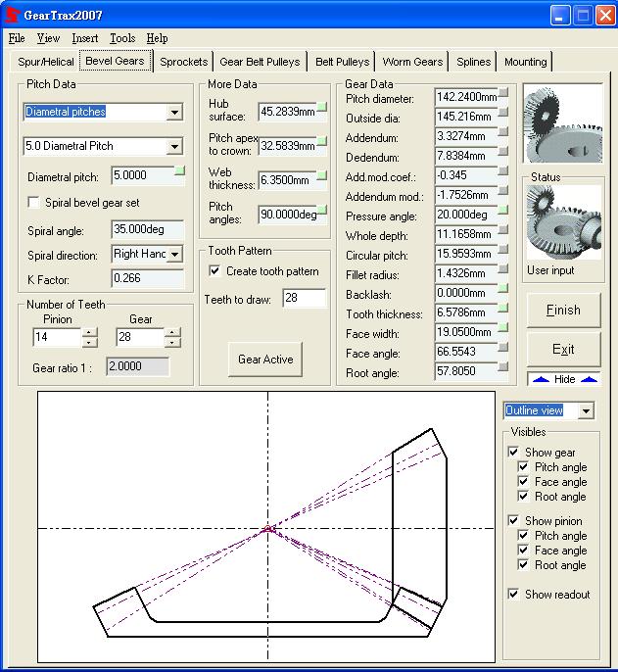Viewport: 618px width, 672px height.
Task: Toggle pinion Root angle checkbox
Action: [523, 565]
